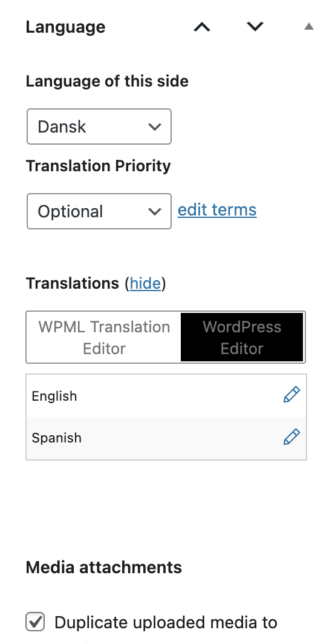The image size is (335, 644).
Task: Click the Translation Priority label
Action: tap(98, 166)
